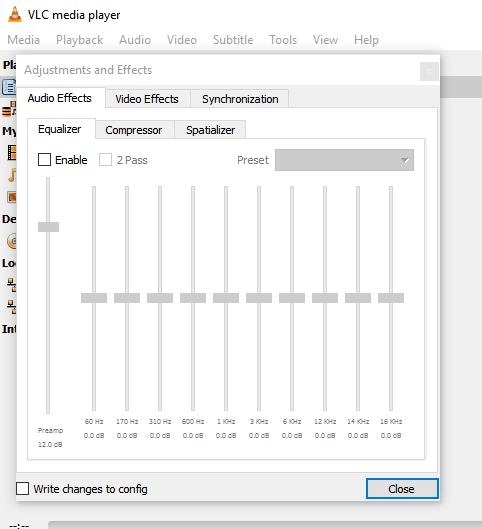Click the 16 KHz band slider handle
The width and height of the screenshot is (482, 529).
point(391,298)
